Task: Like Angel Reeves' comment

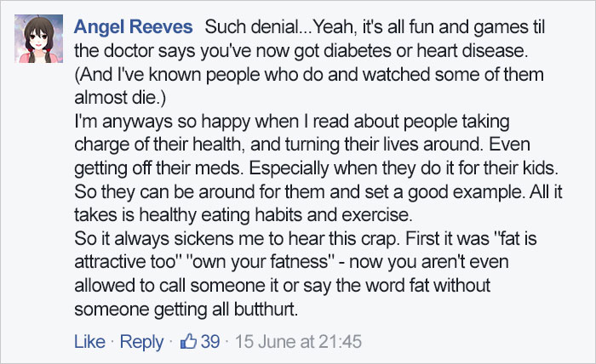Action: [89, 342]
